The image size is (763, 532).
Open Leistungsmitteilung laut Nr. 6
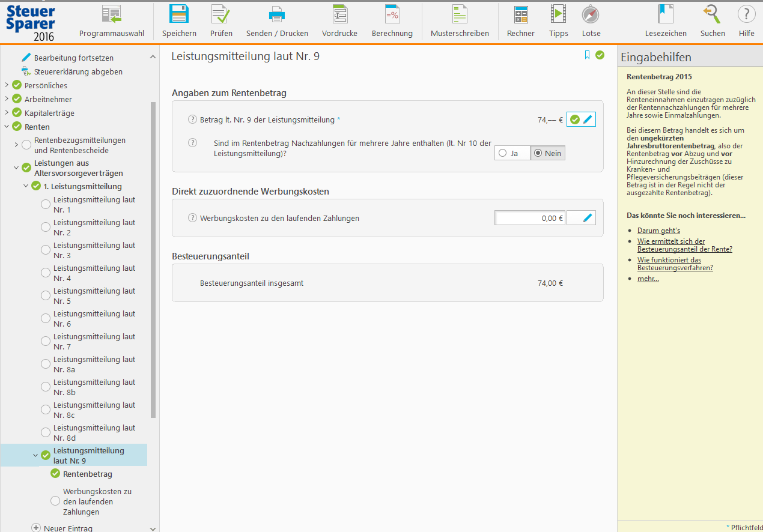click(94, 319)
